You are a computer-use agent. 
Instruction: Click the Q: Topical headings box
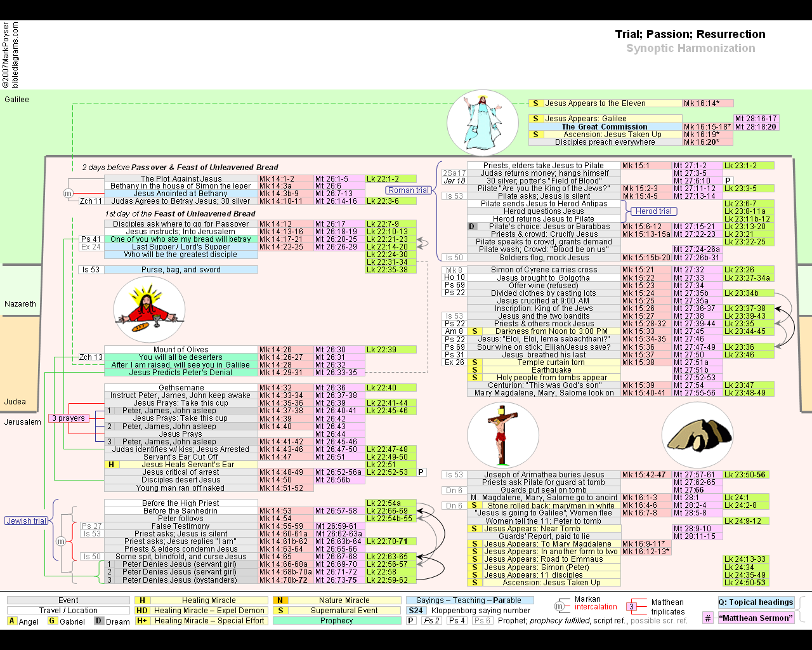pos(756,602)
